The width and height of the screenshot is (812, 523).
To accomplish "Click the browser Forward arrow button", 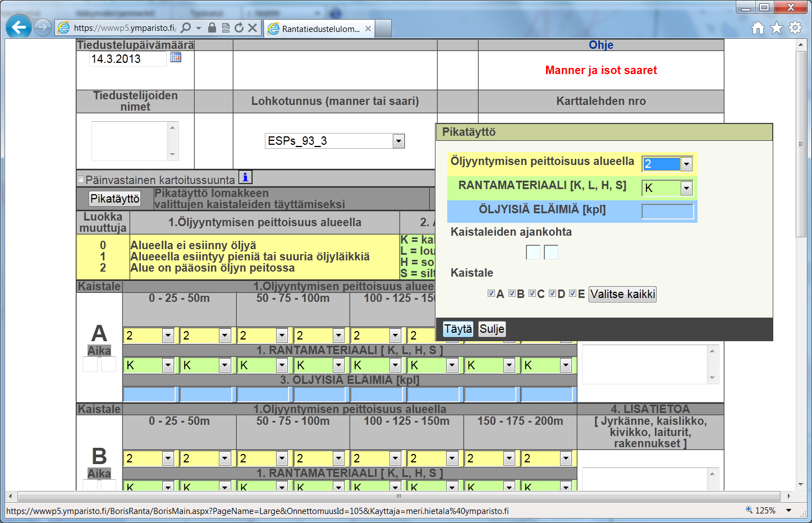I will click(43, 27).
